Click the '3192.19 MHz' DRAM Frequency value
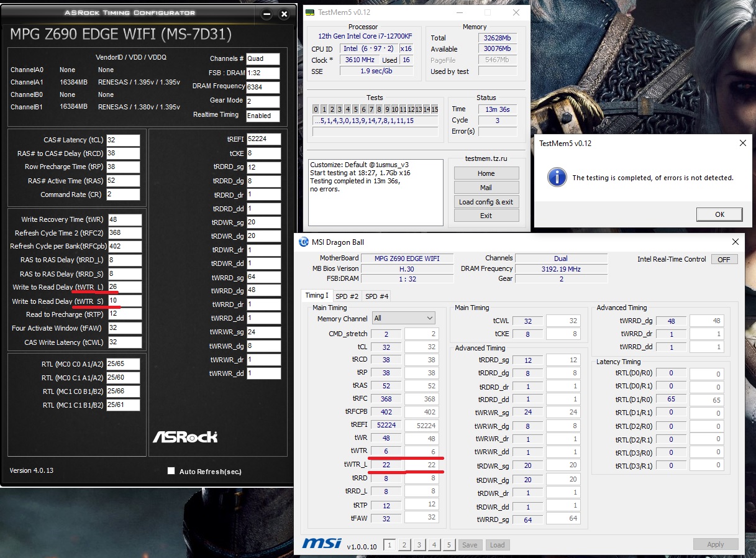The height and width of the screenshot is (558, 756). point(561,269)
